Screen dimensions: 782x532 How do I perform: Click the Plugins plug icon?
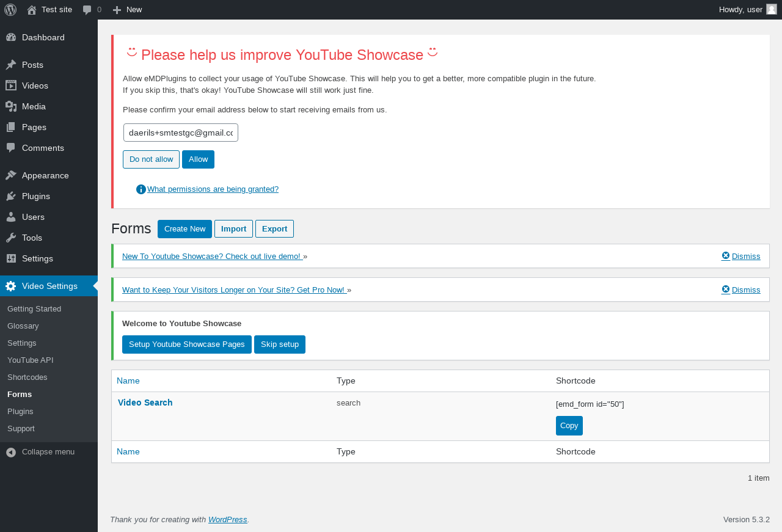click(11, 196)
